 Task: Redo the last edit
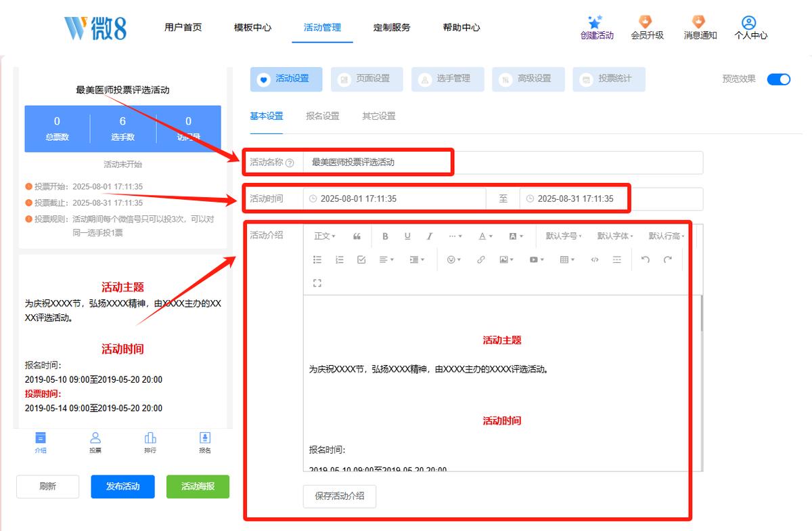tap(667, 259)
